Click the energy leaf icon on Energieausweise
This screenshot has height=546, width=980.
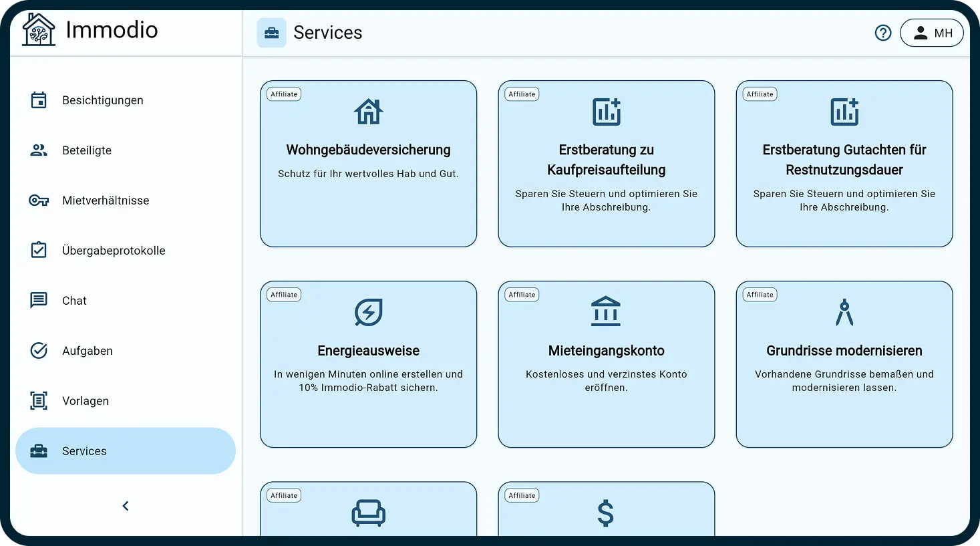tap(369, 312)
